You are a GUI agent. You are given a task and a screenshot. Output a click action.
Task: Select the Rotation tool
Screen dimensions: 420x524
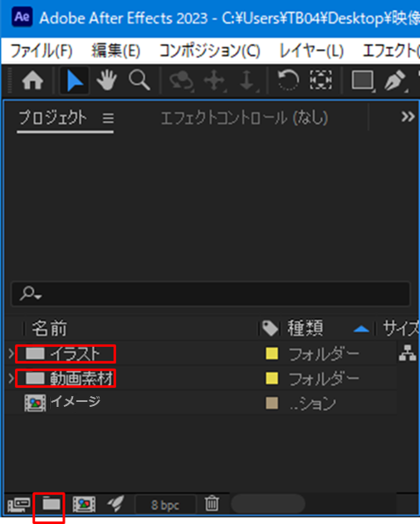288,81
